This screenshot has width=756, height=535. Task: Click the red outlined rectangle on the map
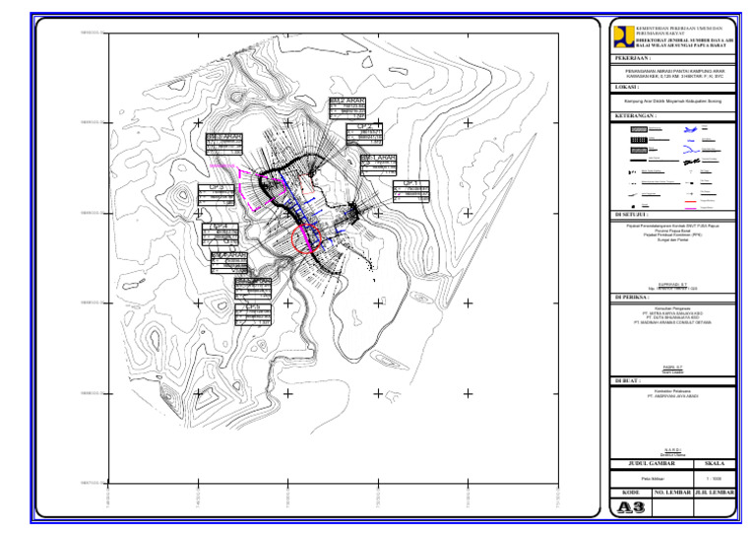(x=307, y=184)
